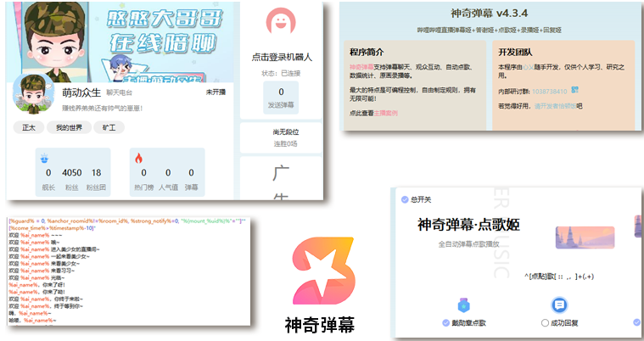Click the round streamer avatar of 萌动众生

click(34, 93)
